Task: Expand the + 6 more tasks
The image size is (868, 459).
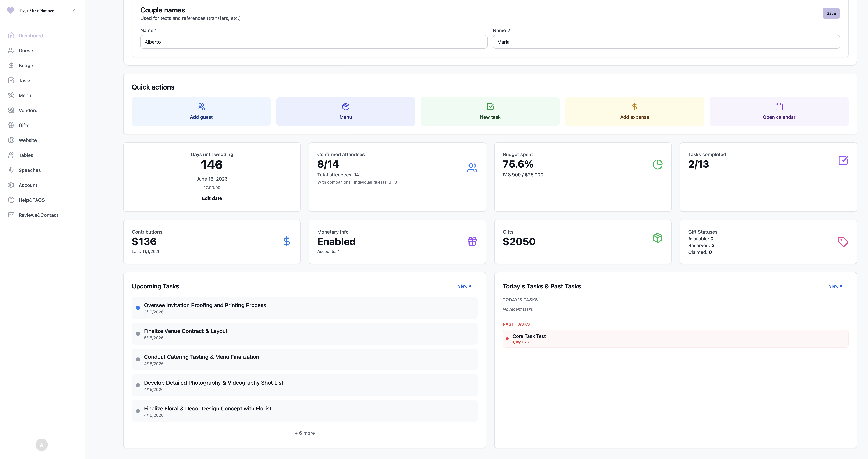Action: point(304,433)
